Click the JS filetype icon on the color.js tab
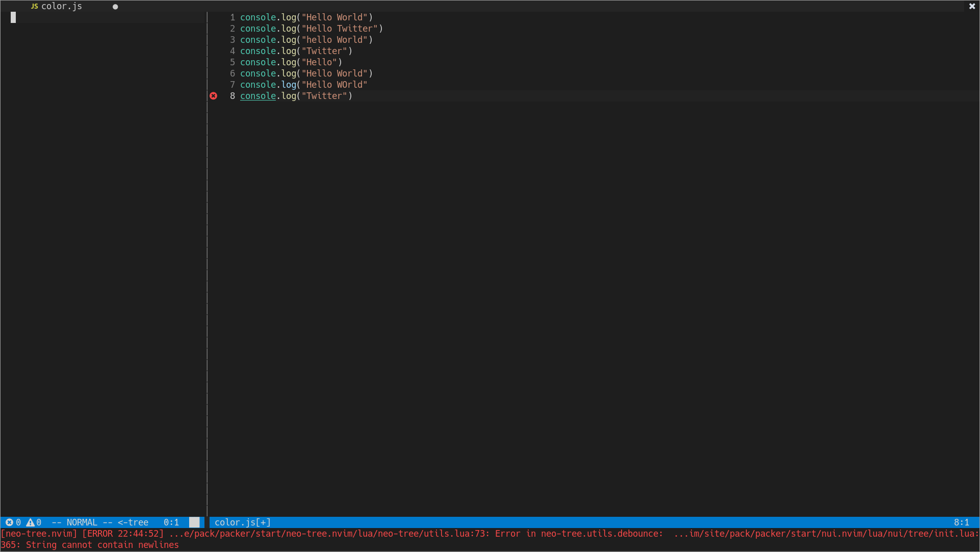The image size is (980, 552). (34, 6)
